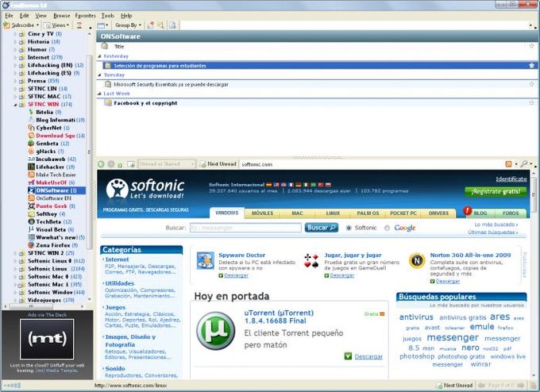Switch to the DRIVERS tab
The image size is (540, 392).
(438, 213)
